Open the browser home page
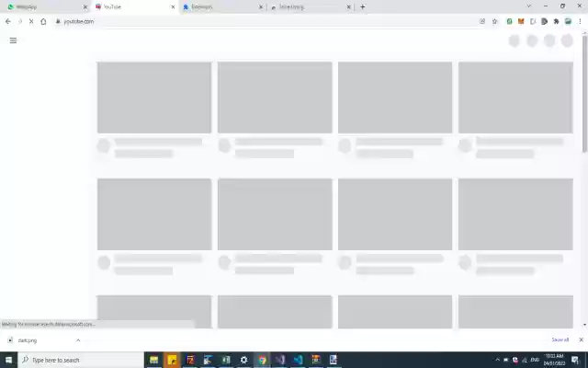This screenshot has width=588, height=368. 43,21
